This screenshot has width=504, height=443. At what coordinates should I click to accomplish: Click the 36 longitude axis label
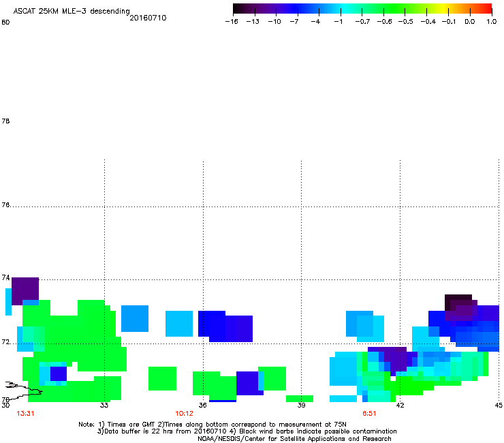[x=203, y=405]
